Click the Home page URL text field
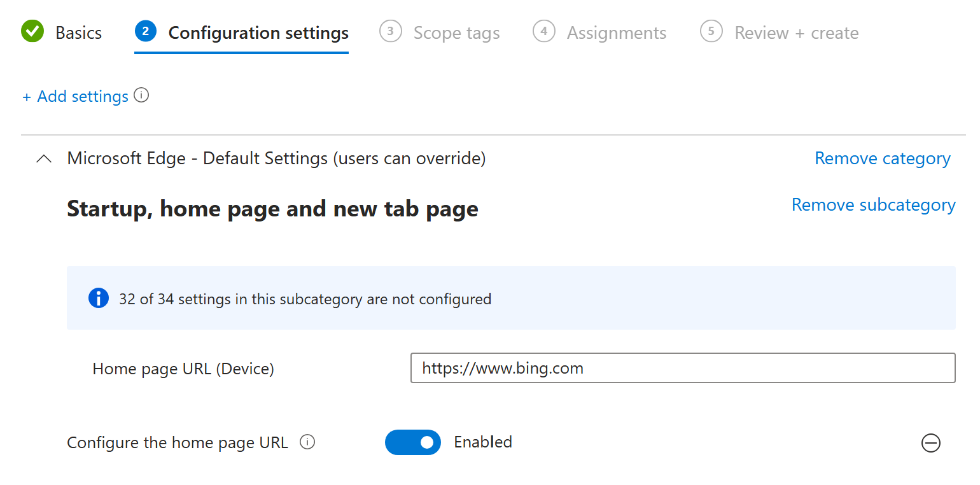Screen dimensions: 980x485 682,368
